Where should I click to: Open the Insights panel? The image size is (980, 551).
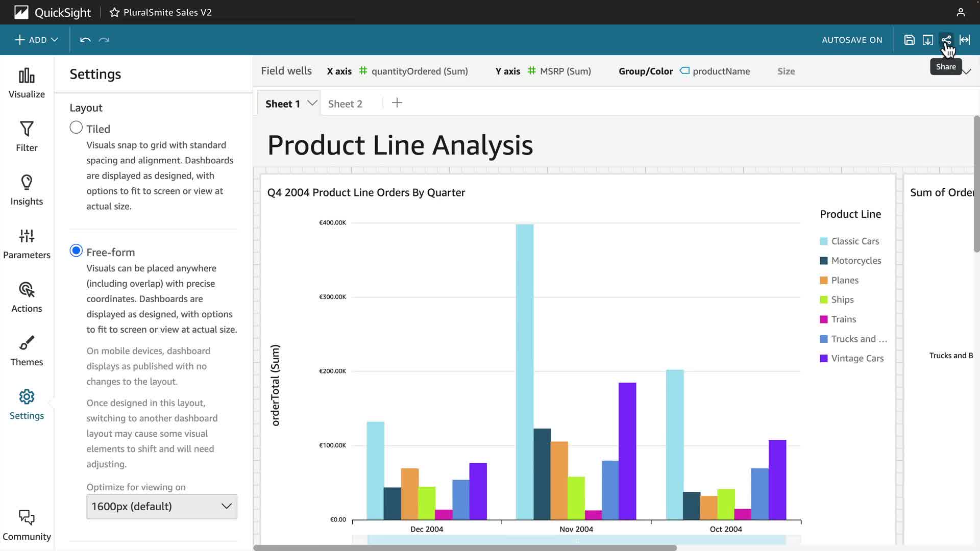pos(27,190)
